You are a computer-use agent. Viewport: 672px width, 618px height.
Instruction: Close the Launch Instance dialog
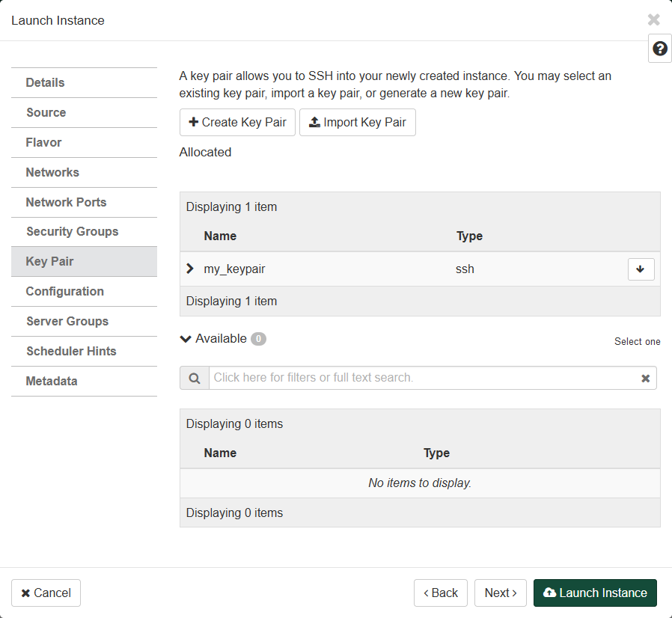(x=653, y=20)
